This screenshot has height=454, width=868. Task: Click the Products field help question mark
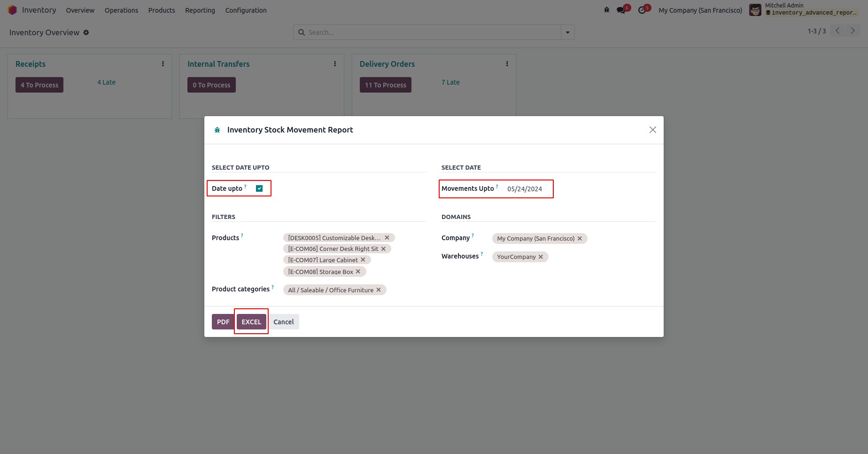point(242,235)
